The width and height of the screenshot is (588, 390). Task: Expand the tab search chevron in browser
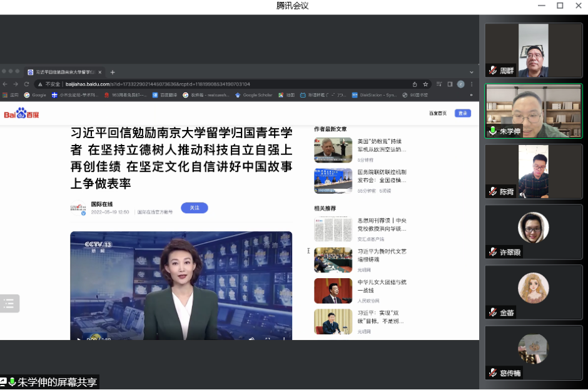point(472,72)
